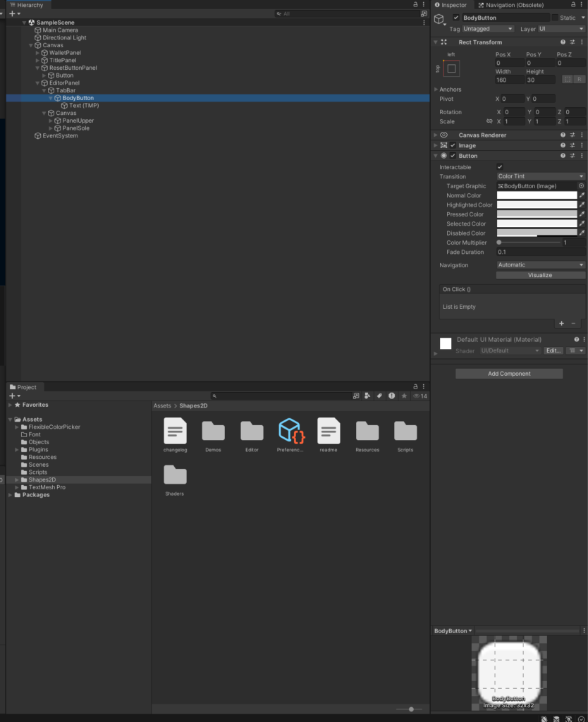Click the Add Component button
This screenshot has width=588, height=722.
[x=509, y=374]
